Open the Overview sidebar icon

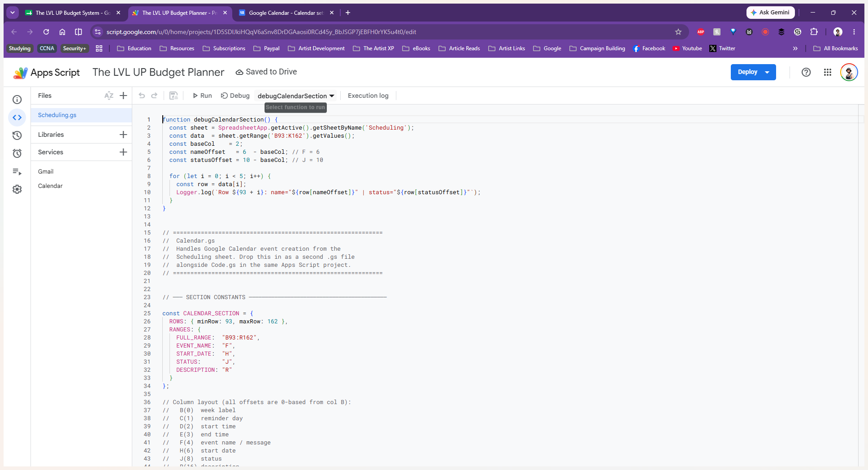point(17,100)
